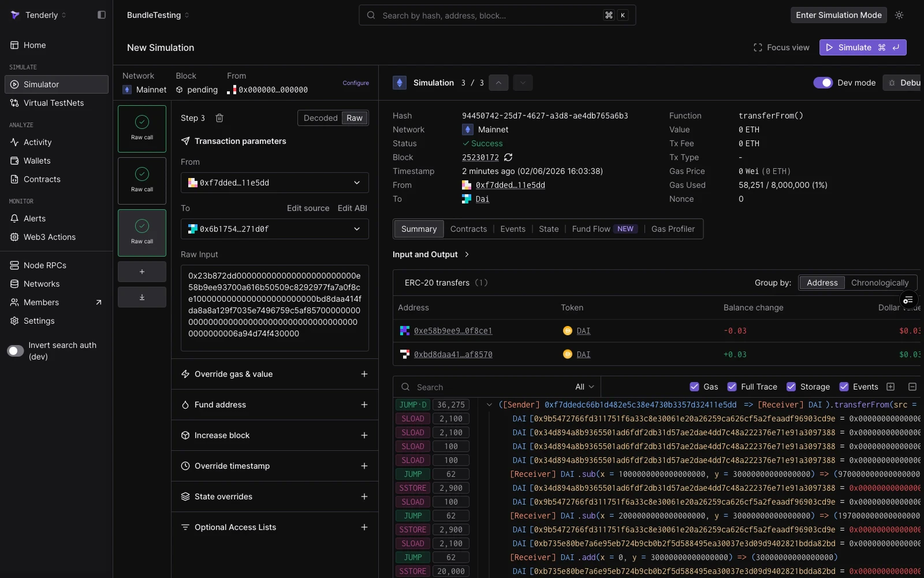
Task: Refresh block number with reload icon
Action: pyautogui.click(x=508, y=157)
